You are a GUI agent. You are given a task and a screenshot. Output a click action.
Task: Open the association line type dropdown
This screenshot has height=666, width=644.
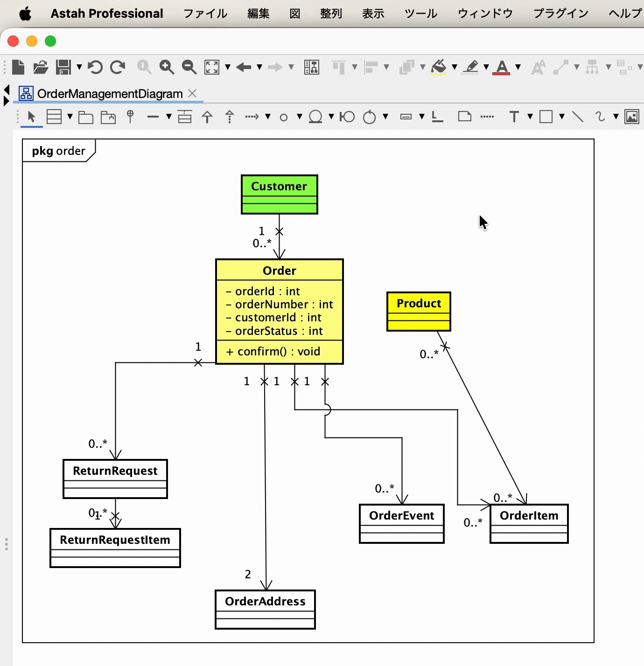click(x=169, y=117)
